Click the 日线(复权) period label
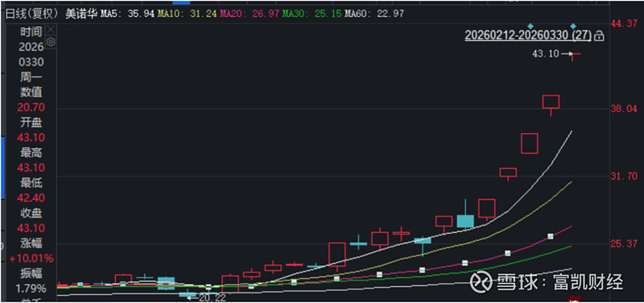Screen dimensions: 644x303 32,14
